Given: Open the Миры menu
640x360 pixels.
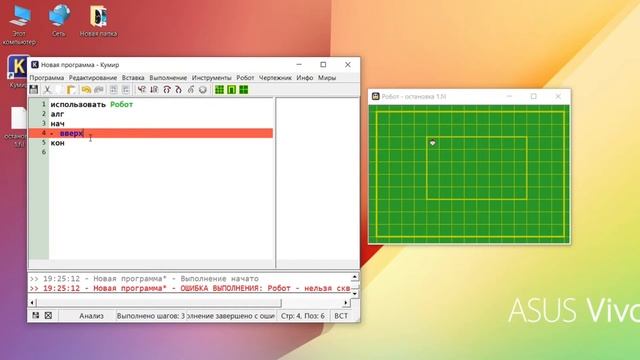Looking at the screenshot, I should (x=327, y=78).
